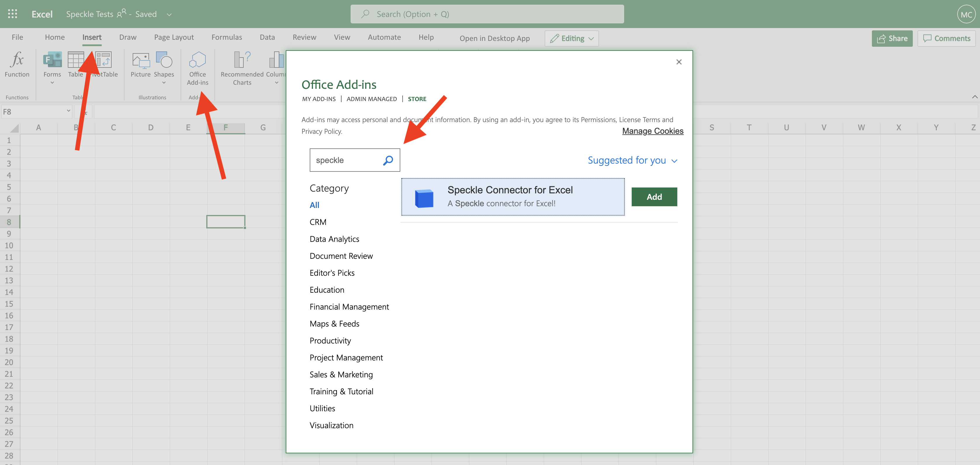The height and width of the screenshot is (465, 980).
Task: Click Open in Desktop App
Action: click(495, 38)
